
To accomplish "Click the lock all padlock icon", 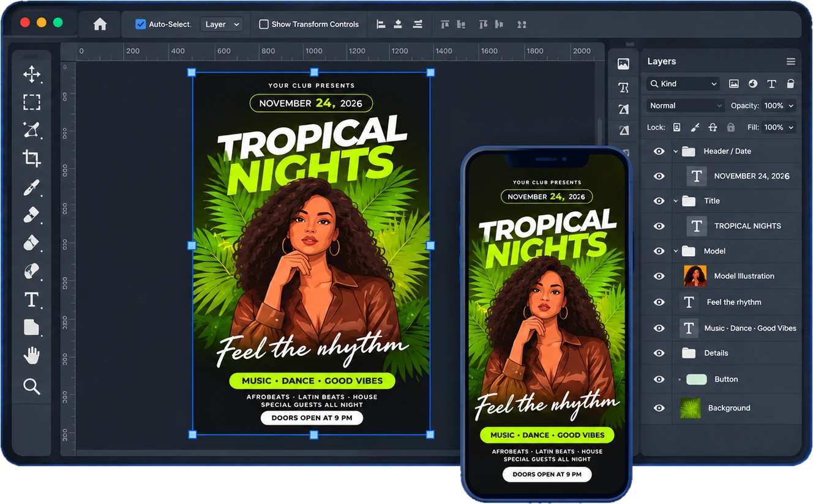I will point(730,127).
